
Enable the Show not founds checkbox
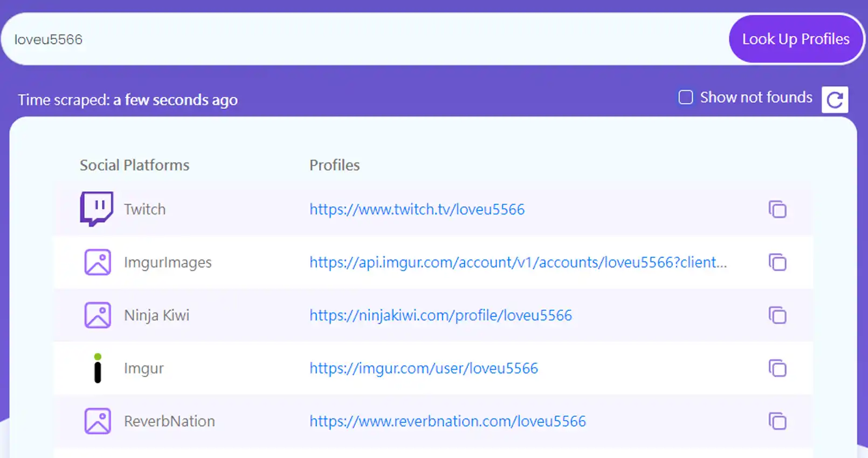coord(685,98)
